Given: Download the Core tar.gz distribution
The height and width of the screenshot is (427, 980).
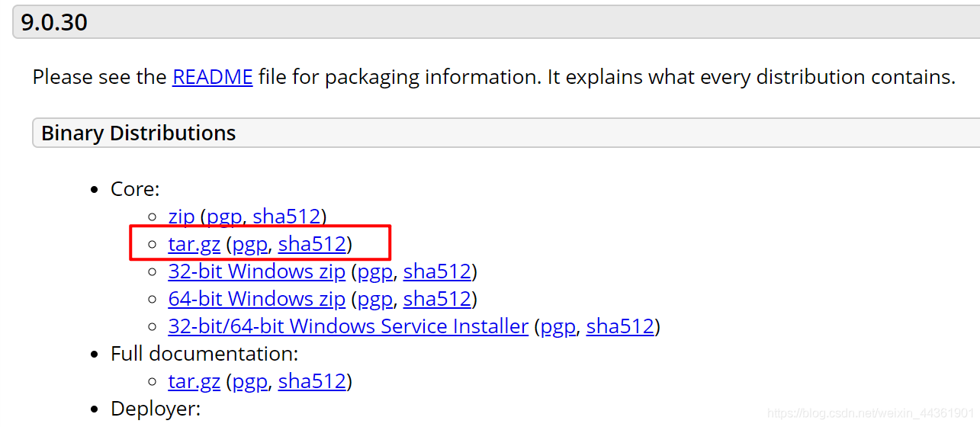Looking at the screenshot, I should click(194, 244).
